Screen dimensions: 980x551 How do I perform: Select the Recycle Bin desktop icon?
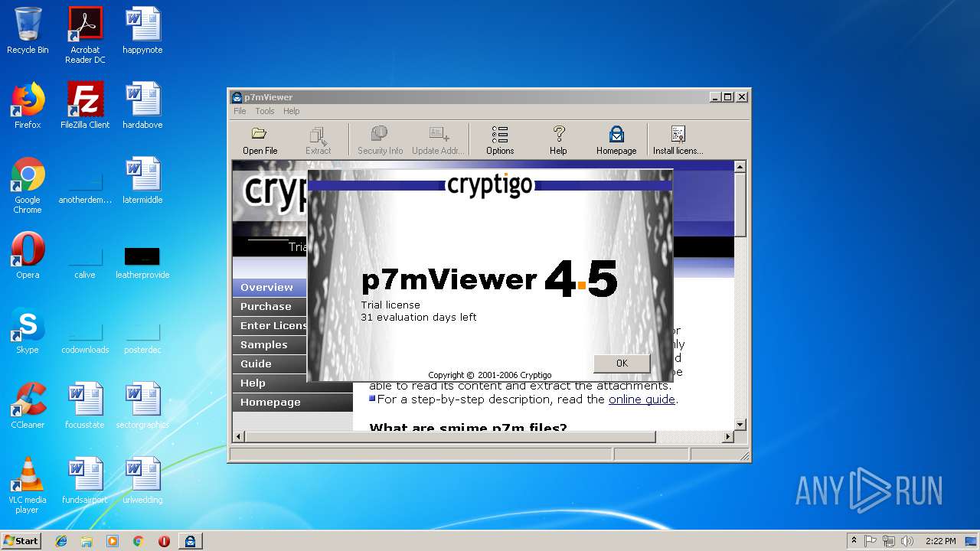click(28, 31)
